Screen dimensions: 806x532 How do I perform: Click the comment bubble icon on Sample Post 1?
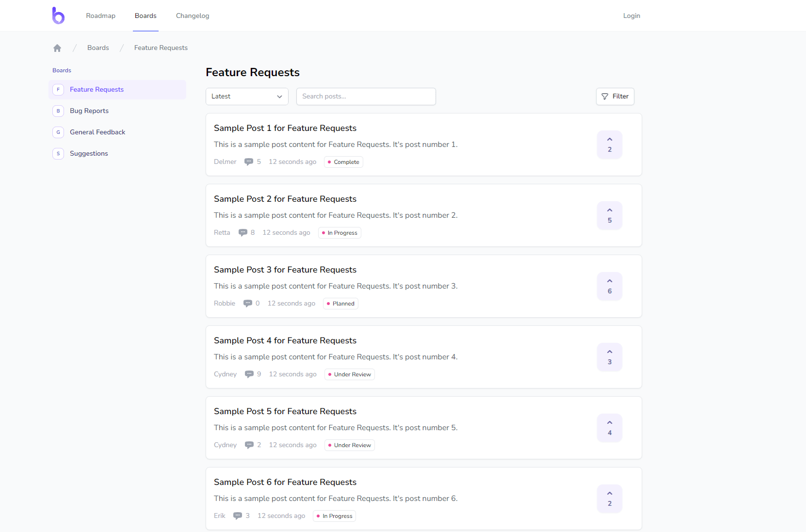pyautogui.click(x=249, y=162)
